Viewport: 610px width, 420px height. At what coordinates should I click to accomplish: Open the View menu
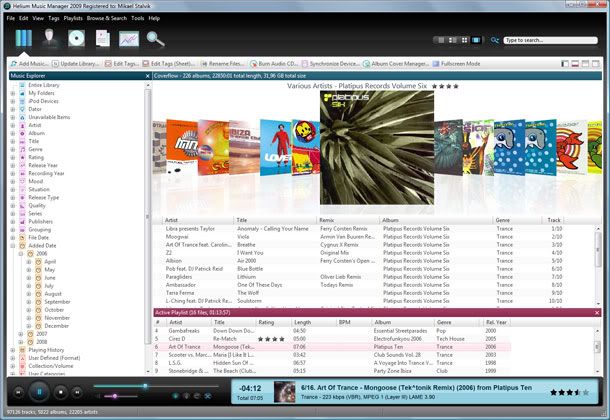pyautogui.click(x=38, y=18)
